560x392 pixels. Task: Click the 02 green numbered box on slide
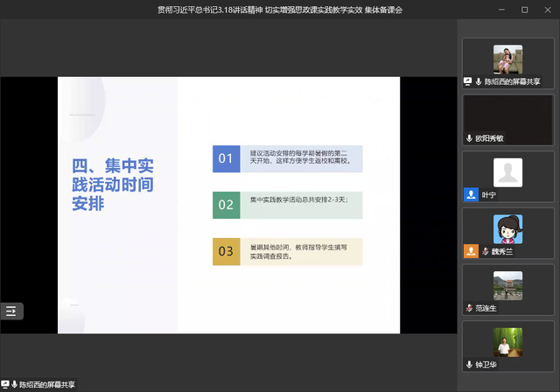pyautogui.click(x=226, y=205)
